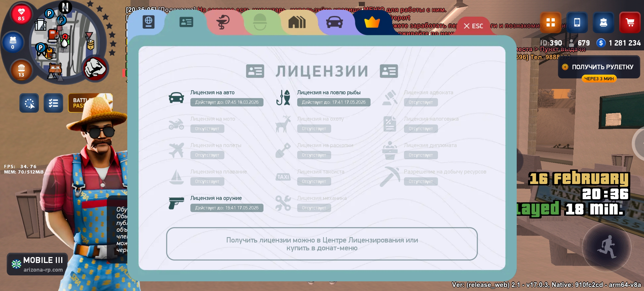Viewport: 644px width, 291px height.
Task: Select the houses property tab
Action: [x=297, y=22]
